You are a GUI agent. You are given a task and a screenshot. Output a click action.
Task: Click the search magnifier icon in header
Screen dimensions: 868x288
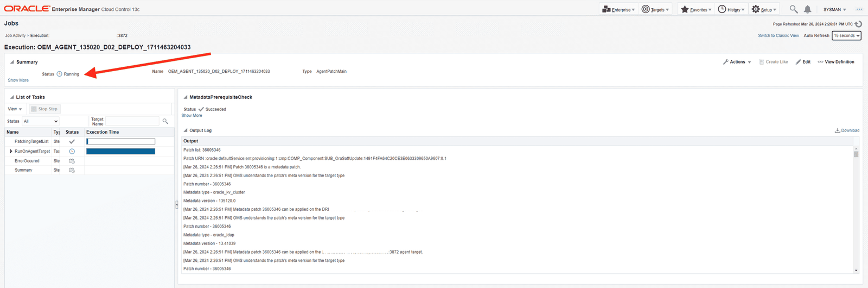point(793,9)
